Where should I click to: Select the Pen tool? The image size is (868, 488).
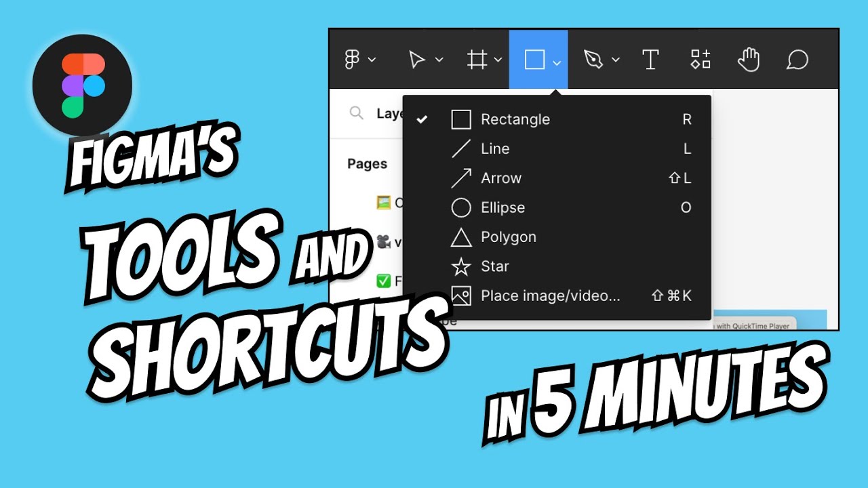(x=593, y=60)
